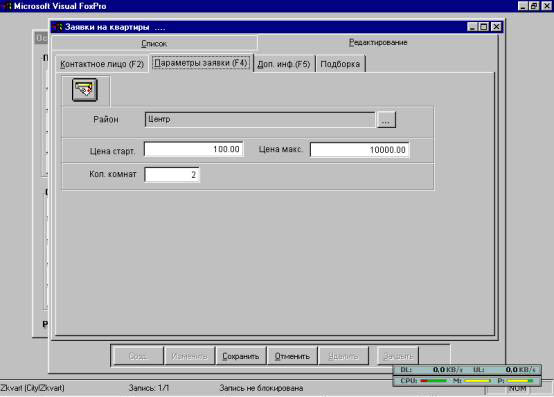554x397 pixels.
Task: Click the NUM indicator in status bar
Action: [517, 389]
